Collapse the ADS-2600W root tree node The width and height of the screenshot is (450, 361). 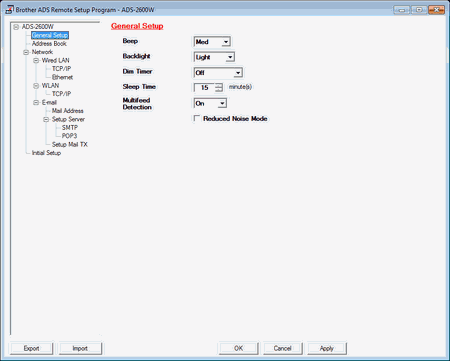click(16, 27)
